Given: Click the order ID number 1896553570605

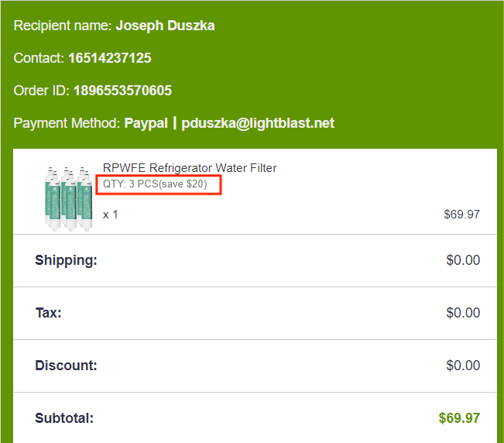Looking at the screenshot, I should point(122,91).
